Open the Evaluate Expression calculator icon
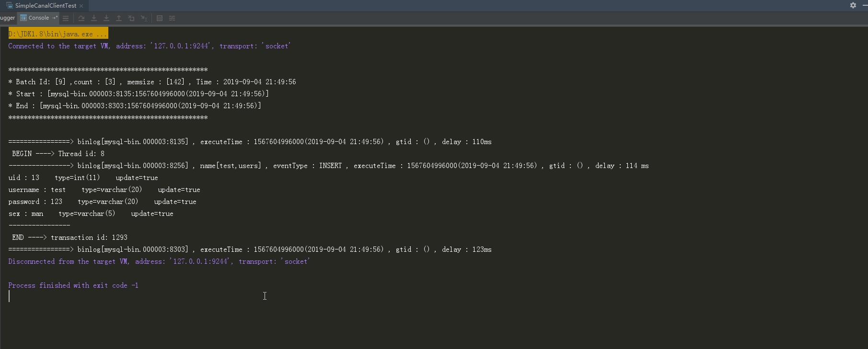The width and height of the screenshot is (868, 349). [160, 18]
